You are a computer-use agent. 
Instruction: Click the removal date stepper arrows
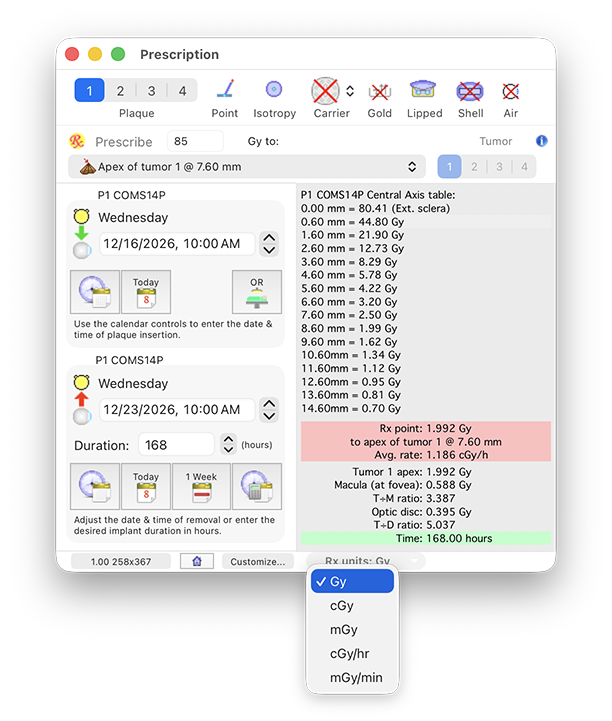coord(269,410)
